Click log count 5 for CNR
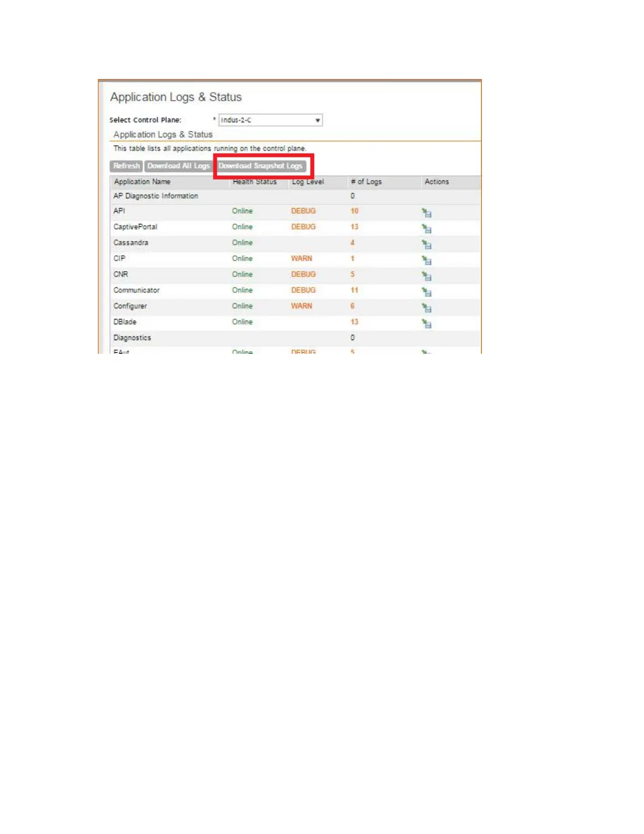644x834 pixels. pyautogui.click(x=353, y=274)
